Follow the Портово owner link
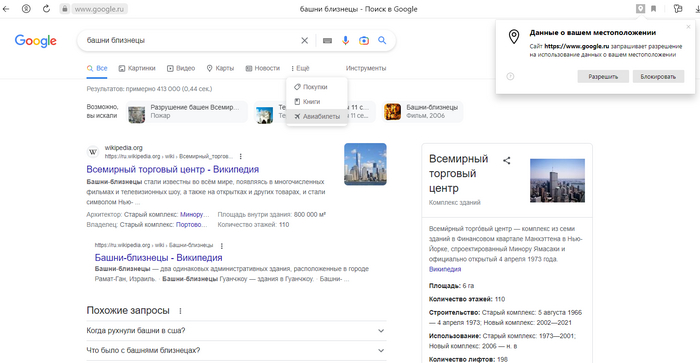This screenshot has height=363, width=700. point(192,225)
